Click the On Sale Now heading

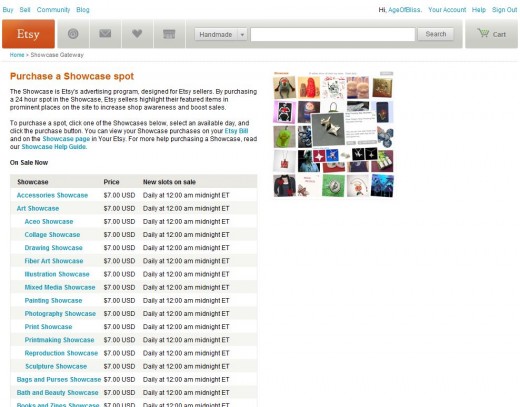(x=29, y=163)
